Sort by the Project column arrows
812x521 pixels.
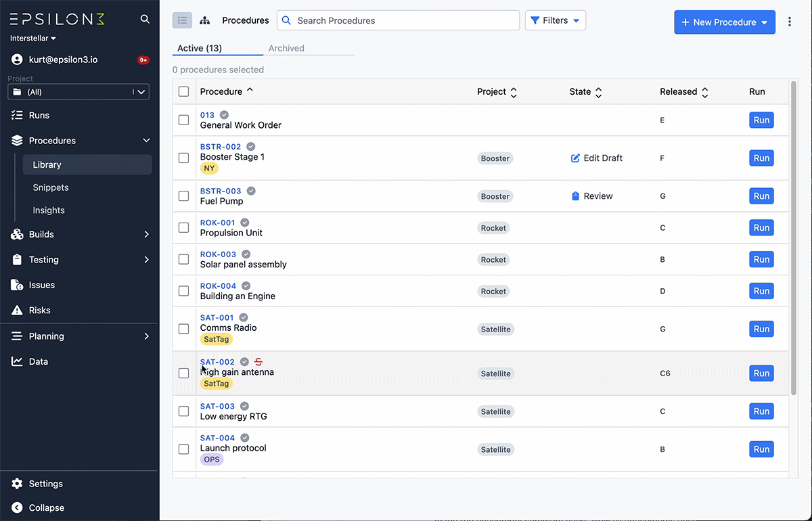click(514, 92)
